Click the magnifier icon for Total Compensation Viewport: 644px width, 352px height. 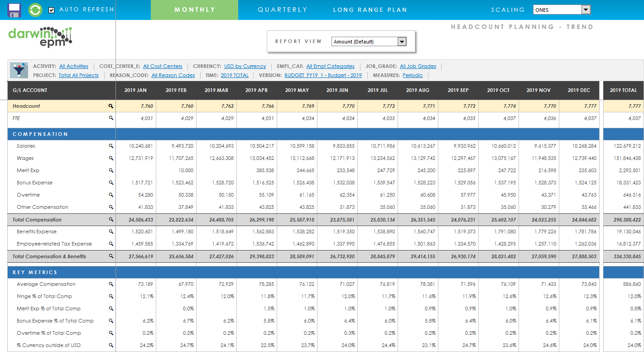[x=111, y=220]
